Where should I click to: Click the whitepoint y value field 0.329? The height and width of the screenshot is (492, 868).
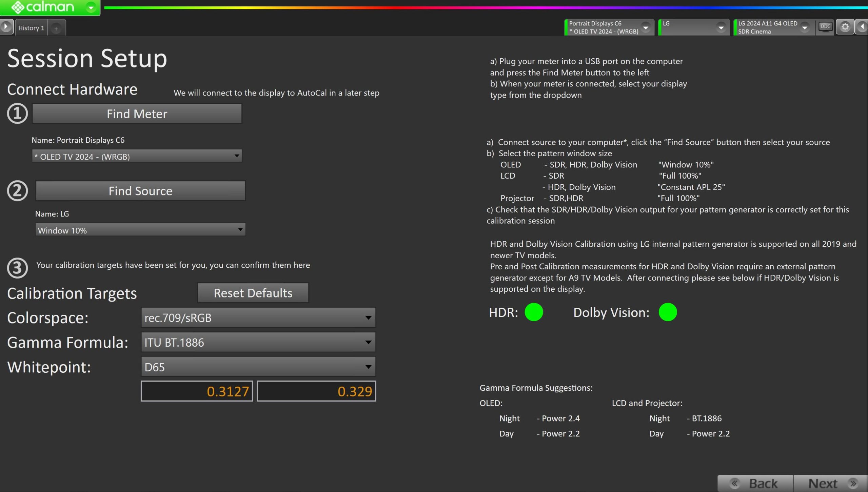pos(316,391)
